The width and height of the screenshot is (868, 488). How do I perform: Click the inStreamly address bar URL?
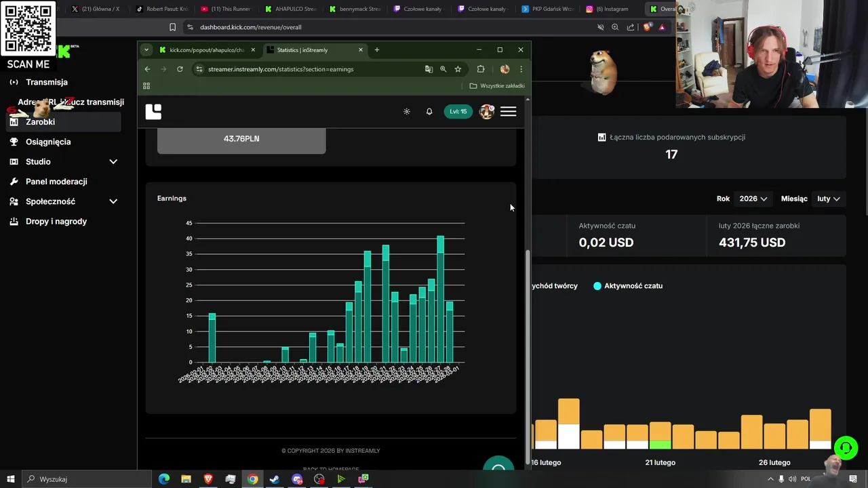point(281,69)
